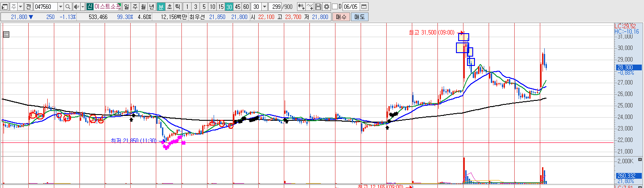Click the speaker sound alert icon
The height and width of the screenshot is (188, 644).
(77, 7)
